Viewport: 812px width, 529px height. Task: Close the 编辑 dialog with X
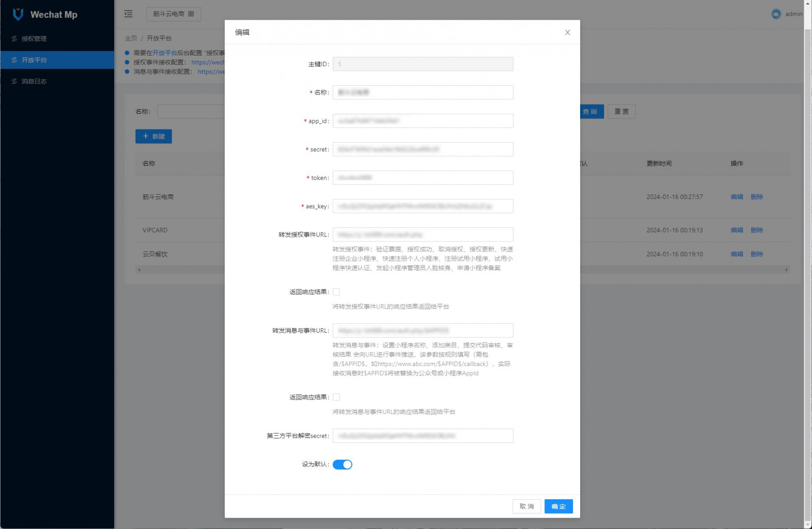pos(567,32)
